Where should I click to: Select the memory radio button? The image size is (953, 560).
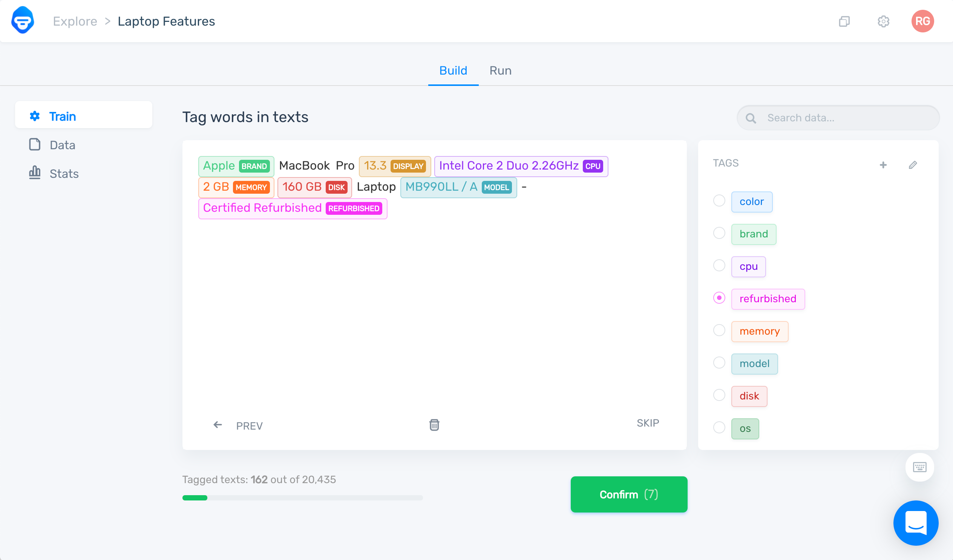tap(720, 331)
